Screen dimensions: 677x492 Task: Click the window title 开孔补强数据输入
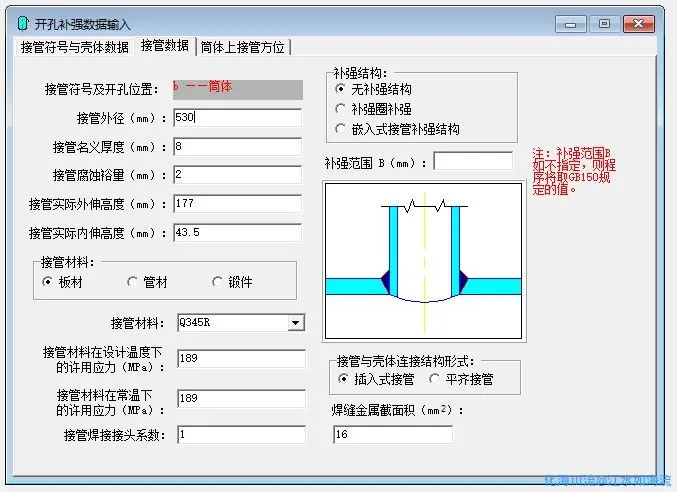tap(82, 25)
